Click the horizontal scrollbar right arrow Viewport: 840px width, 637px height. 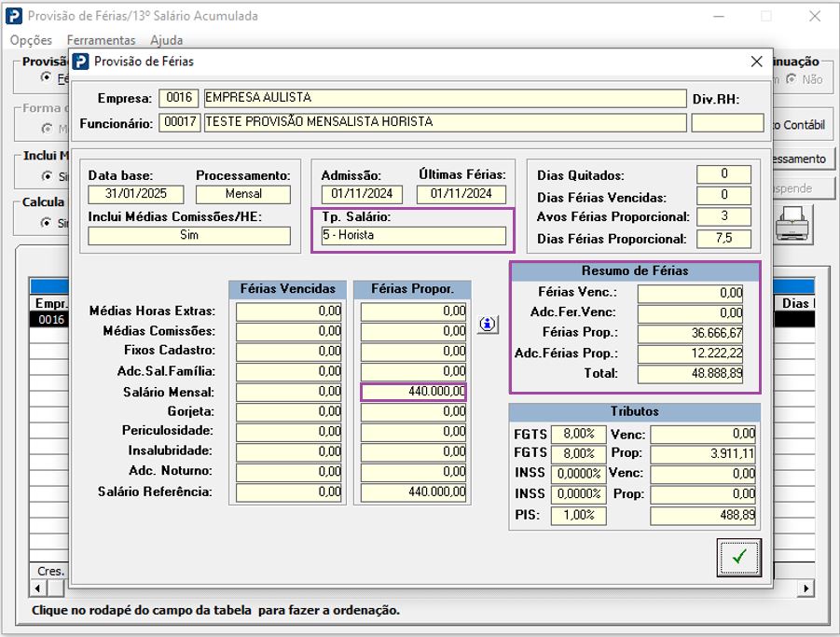(807, 589)
